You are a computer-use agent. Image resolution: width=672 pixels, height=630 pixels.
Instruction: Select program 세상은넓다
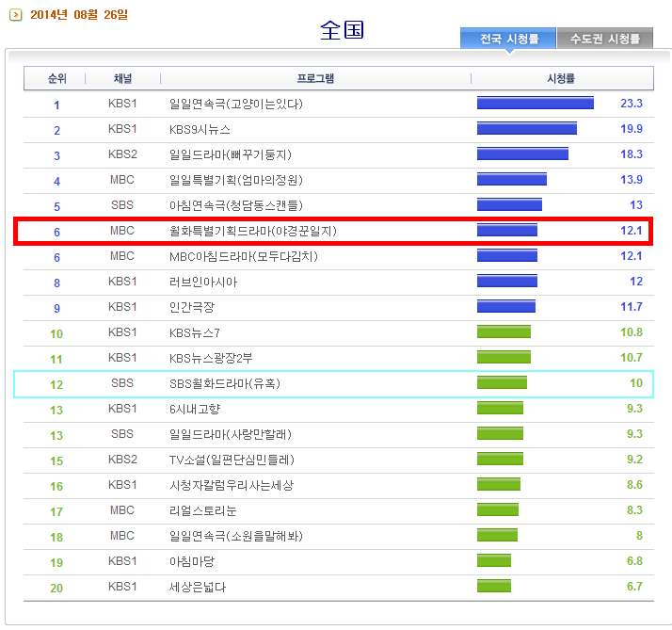point(197,587)
